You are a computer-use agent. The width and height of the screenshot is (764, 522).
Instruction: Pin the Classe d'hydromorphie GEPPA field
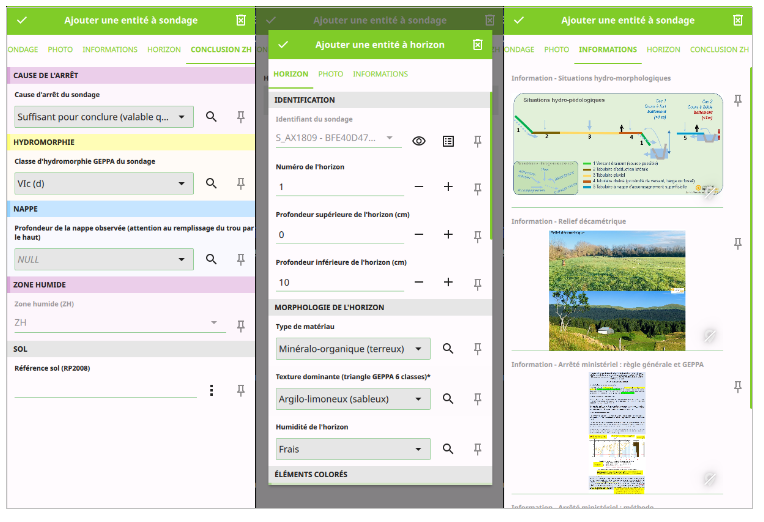pyautogui.click(x=240, y=183)
